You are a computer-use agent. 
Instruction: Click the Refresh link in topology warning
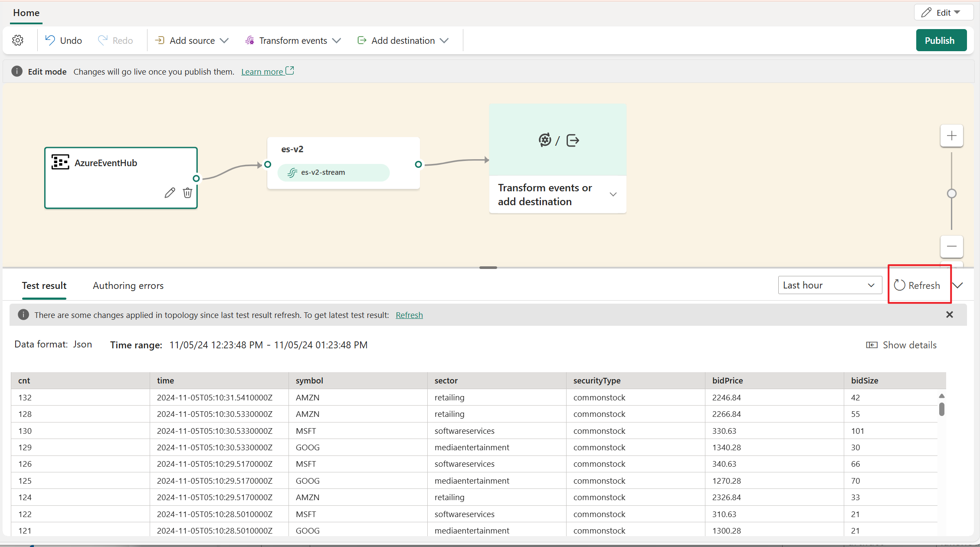click(409, 315)
